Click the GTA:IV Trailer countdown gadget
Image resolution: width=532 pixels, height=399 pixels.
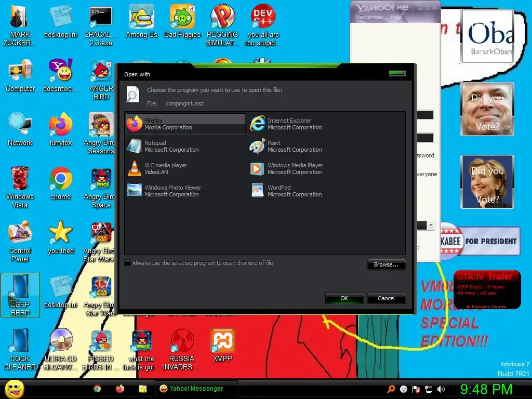487,290
